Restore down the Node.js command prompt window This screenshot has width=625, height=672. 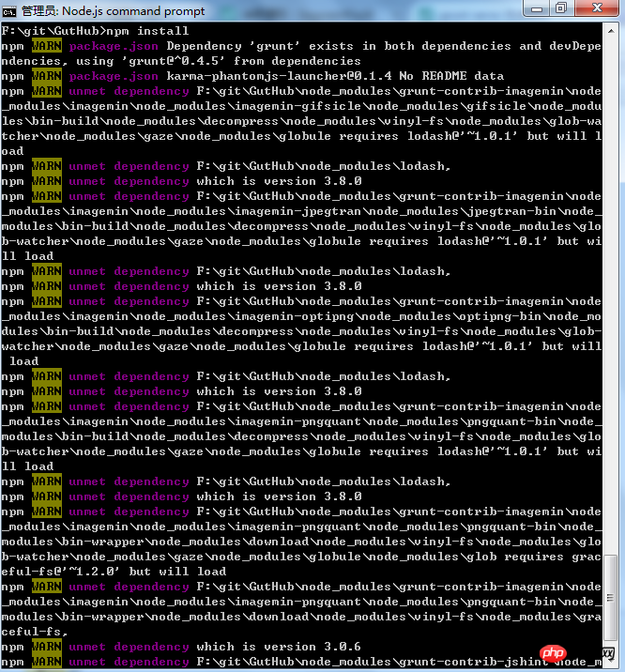(561, 8)
